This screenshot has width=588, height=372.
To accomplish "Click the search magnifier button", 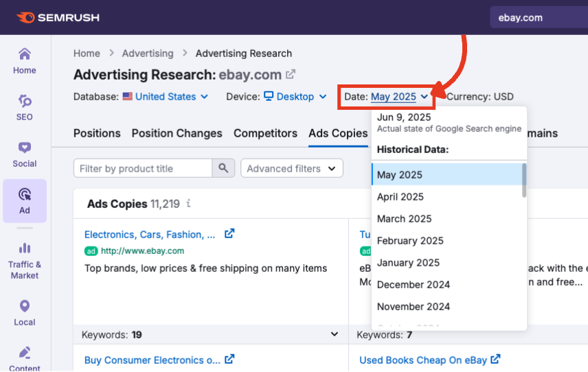I will point(223,168).
